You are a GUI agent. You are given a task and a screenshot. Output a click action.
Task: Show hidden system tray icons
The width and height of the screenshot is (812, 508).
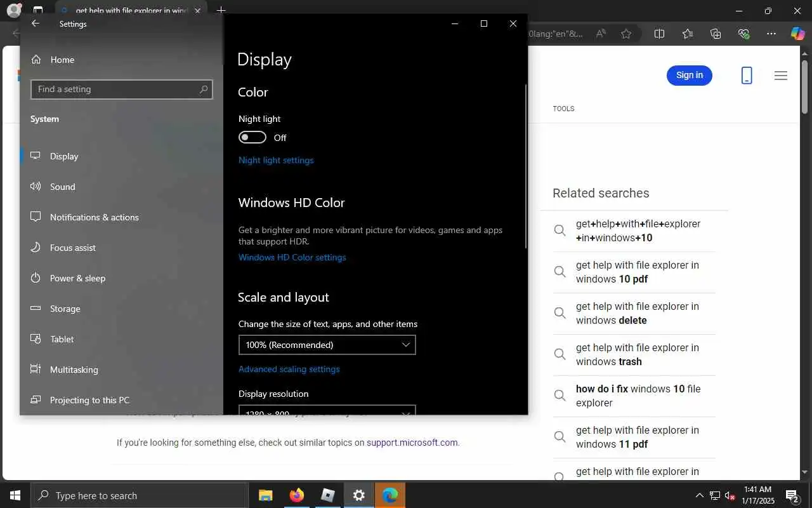[x=699, y=495]
